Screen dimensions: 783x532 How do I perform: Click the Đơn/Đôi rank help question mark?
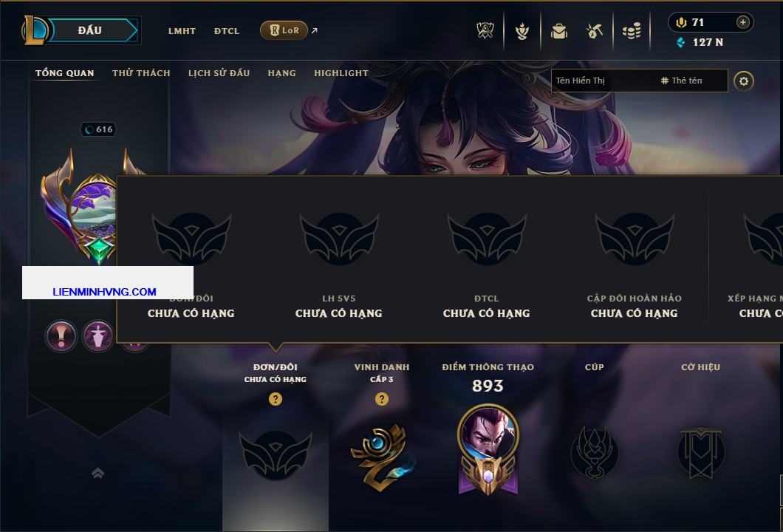coord(275,398)
